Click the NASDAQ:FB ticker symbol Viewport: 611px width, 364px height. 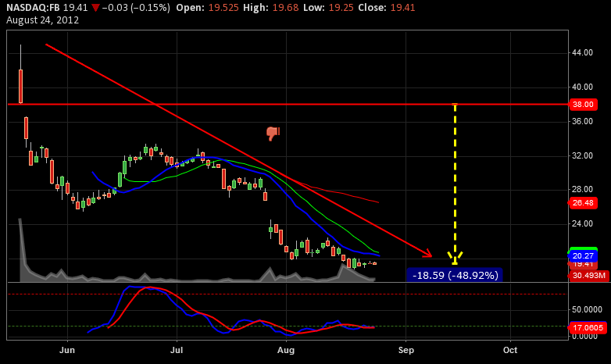click(33, 7)
